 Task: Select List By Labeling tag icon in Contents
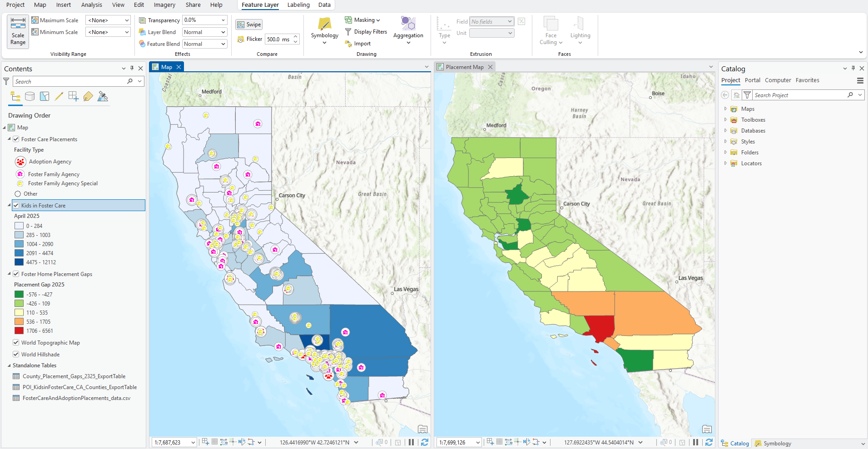88,96
